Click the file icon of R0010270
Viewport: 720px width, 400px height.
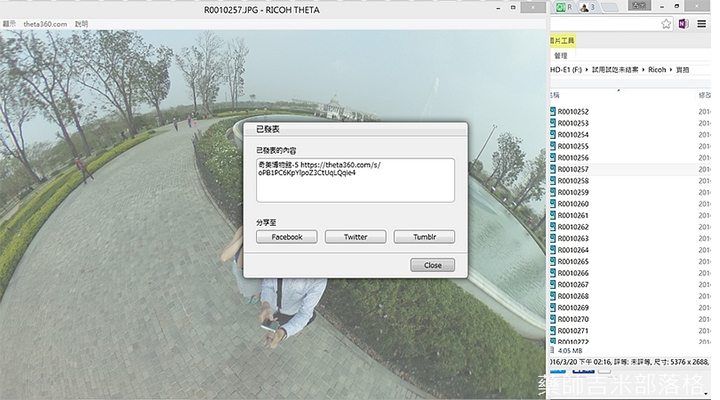(553, 319)
